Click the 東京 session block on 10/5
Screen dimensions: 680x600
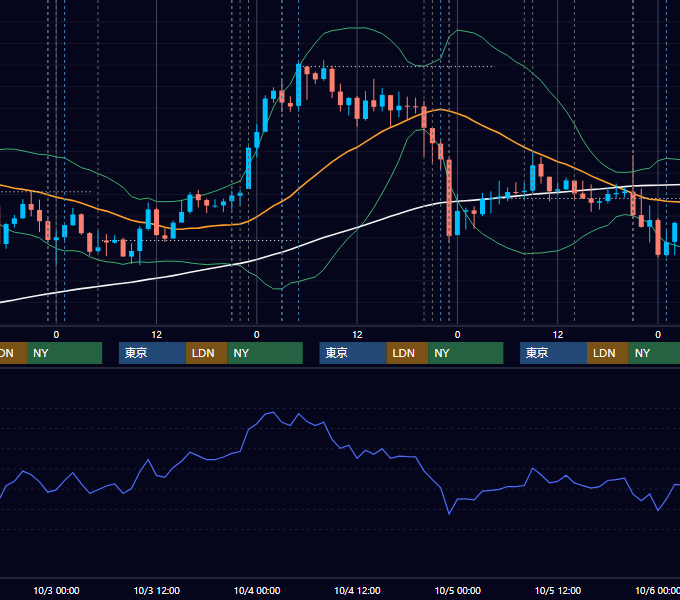pos(553,353)
